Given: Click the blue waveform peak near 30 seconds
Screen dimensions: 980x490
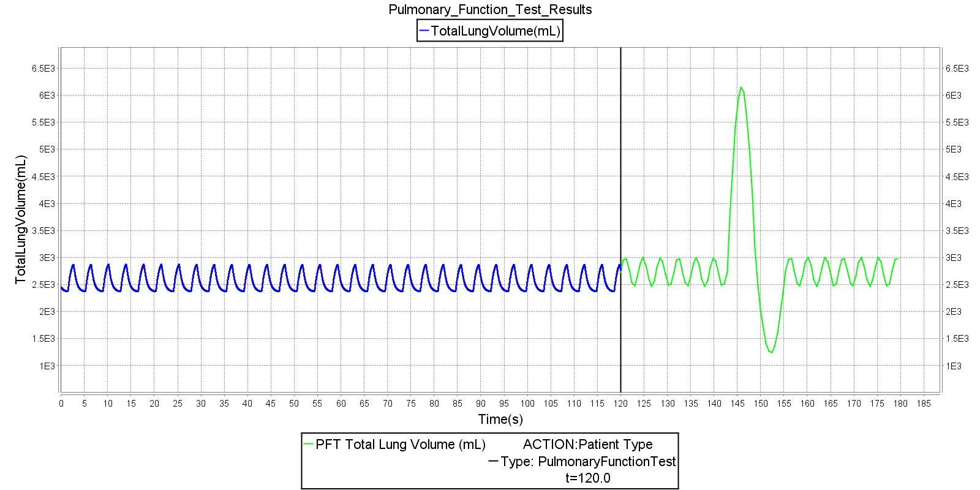Looking at the screenshot, I should coord(197,266).
